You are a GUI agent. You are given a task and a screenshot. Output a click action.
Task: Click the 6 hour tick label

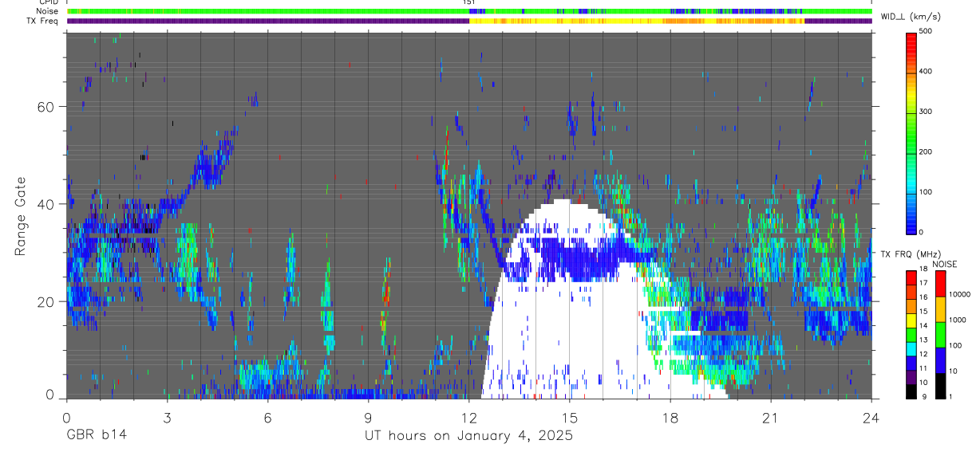point(267,418)
